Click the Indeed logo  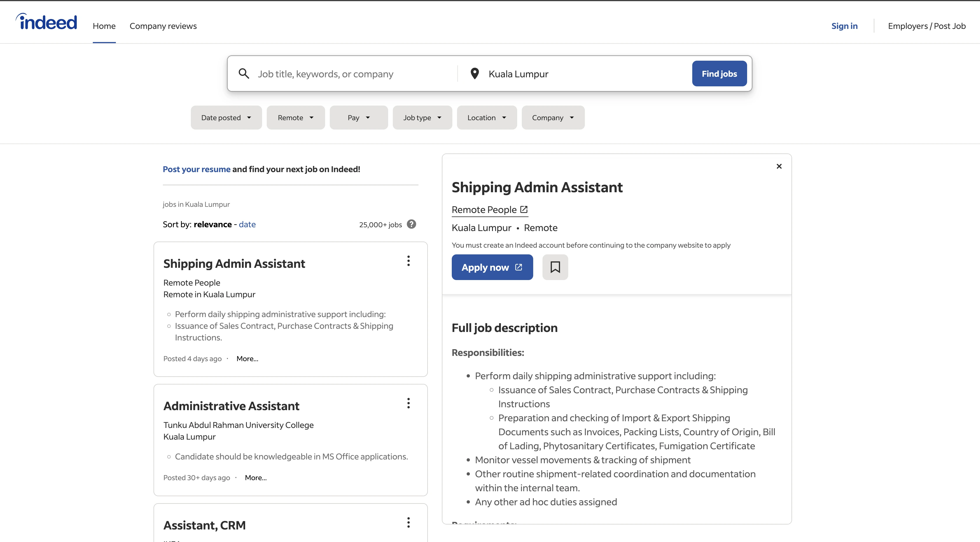coord(46,22)
